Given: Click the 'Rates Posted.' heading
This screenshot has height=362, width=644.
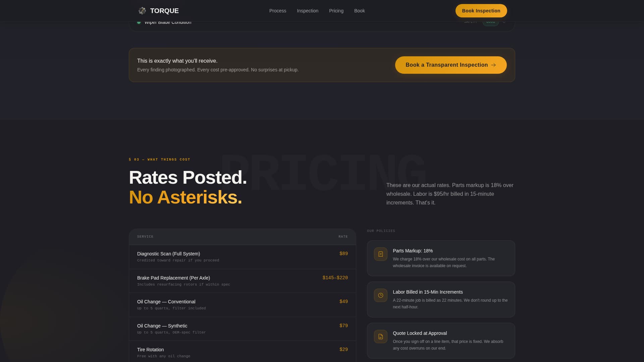Looking at the screenshot, I should coord(188,177).
